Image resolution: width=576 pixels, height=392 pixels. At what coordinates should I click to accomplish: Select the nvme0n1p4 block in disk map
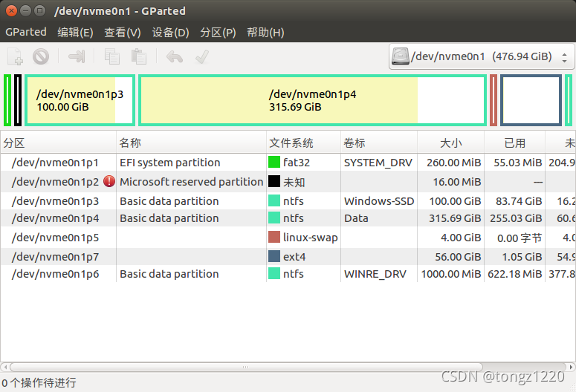(x=313, y=100)
